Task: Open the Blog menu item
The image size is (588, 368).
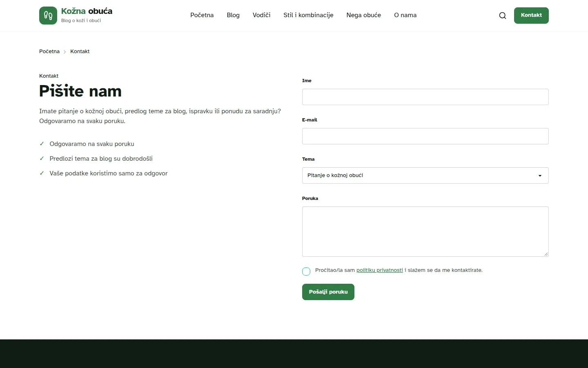Action: [x=233, y=15]
